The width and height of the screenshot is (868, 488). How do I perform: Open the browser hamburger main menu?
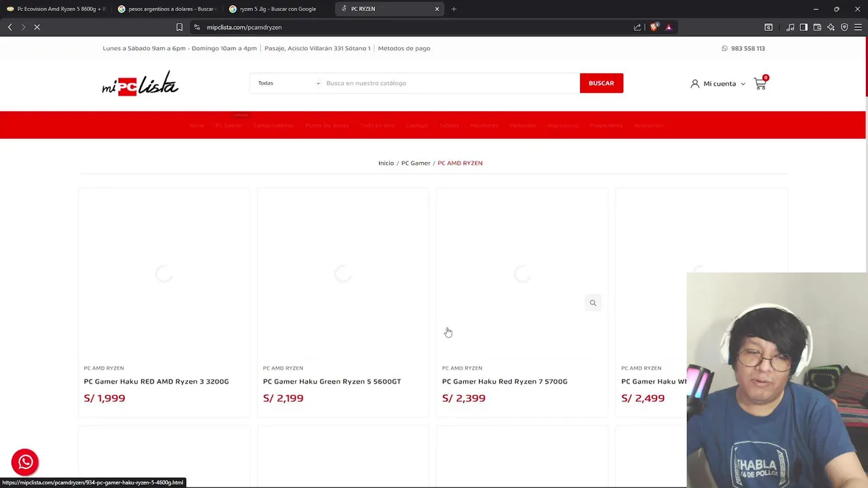pos(858,27)
